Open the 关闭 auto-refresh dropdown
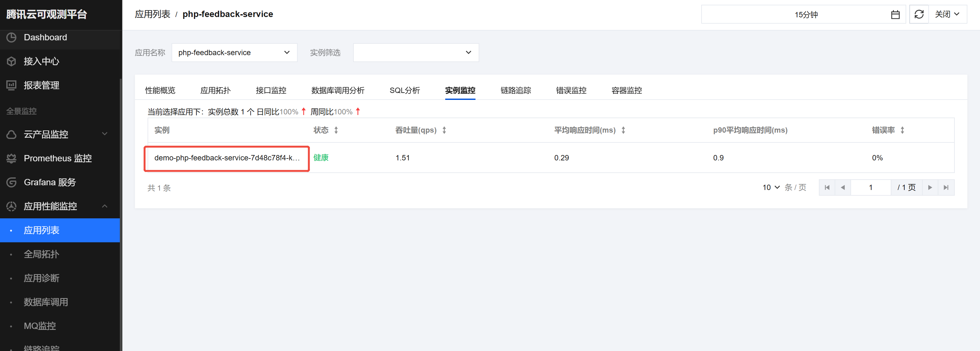The image size is (980, 351). pyautogui.click(x=947, y=14)
